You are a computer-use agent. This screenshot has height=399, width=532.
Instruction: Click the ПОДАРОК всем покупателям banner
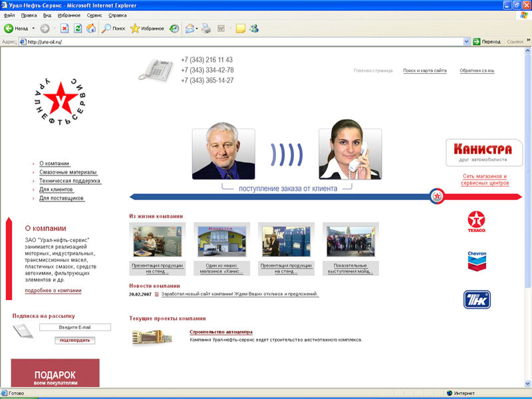(x=55, y=373)
